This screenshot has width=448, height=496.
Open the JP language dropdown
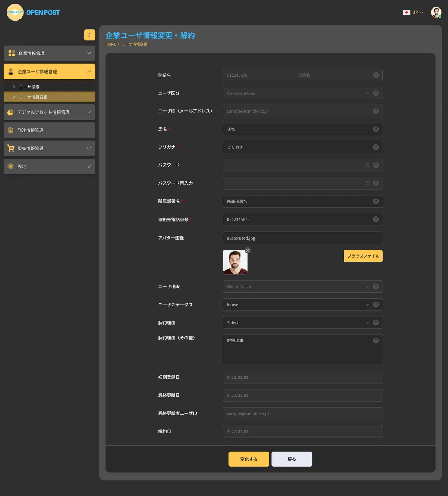click(x=418, y=12)
